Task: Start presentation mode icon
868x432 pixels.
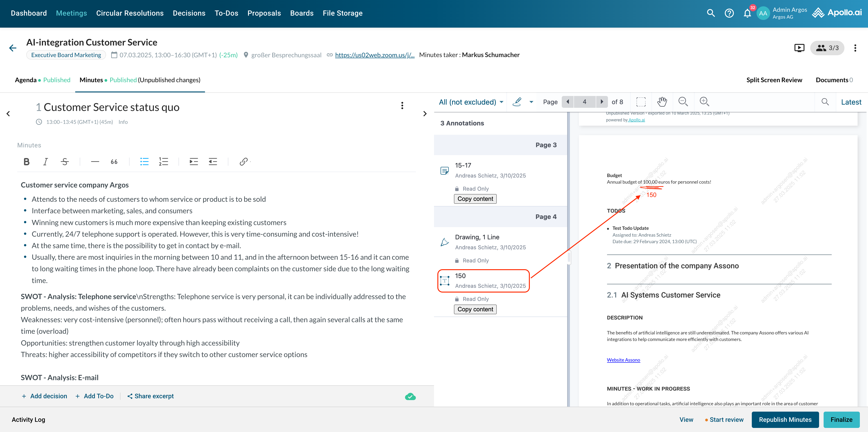Action: pos(799,48)
